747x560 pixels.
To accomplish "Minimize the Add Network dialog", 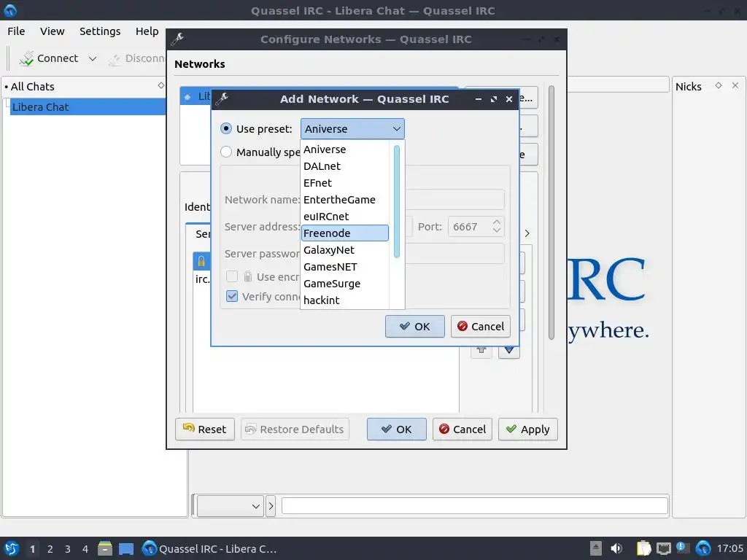I will tap(479, 99).
